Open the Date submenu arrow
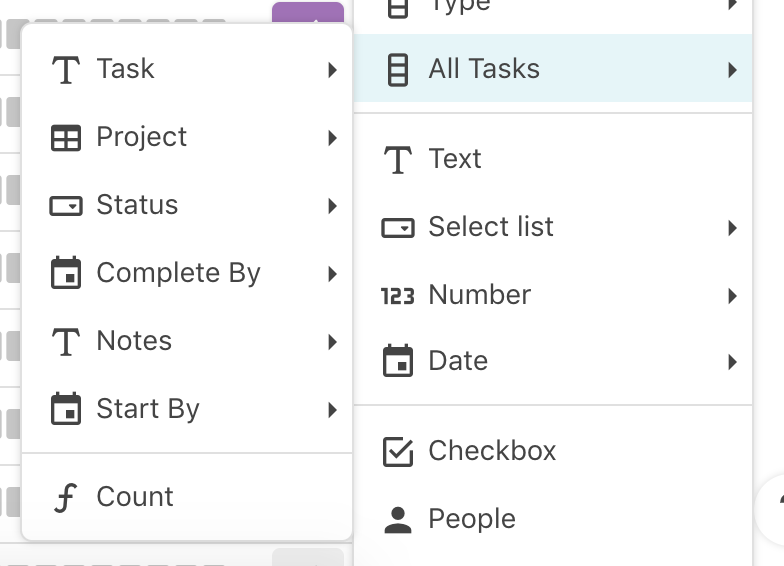 pos(732,362)
